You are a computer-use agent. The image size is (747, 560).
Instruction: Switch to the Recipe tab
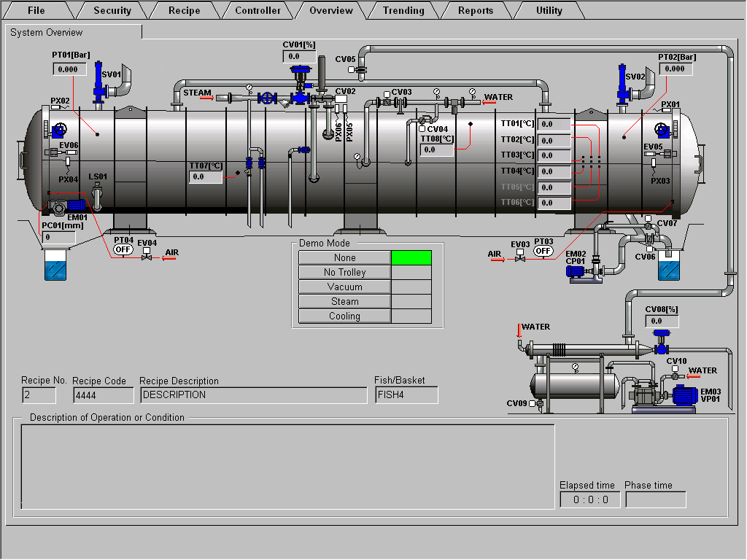tap(184, 10)
